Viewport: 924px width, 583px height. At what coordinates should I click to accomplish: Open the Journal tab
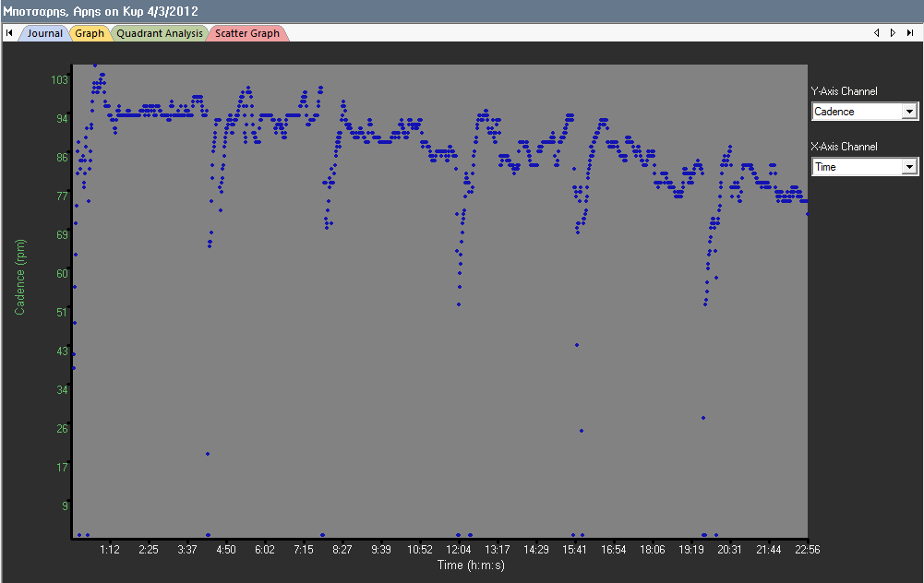pyautogui.click(x=44, y=33)
